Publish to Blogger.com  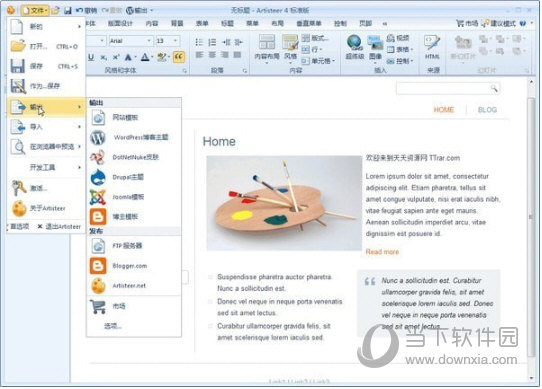pos(134,266)
